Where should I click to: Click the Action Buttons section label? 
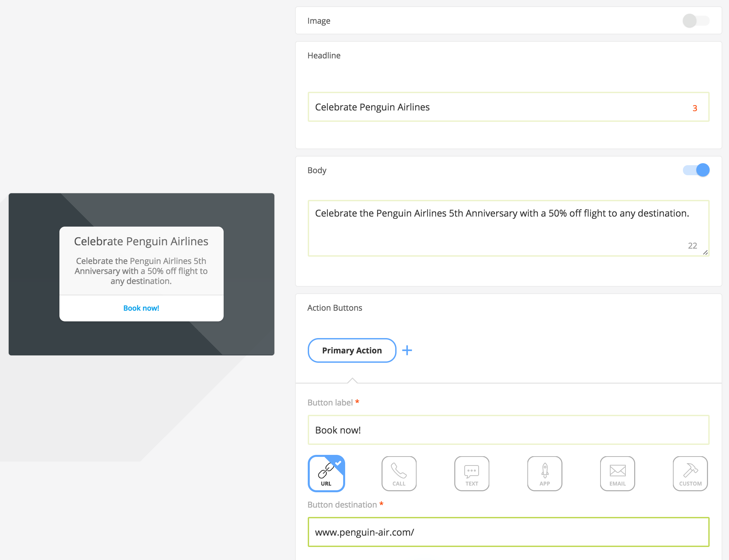(335, 308)
